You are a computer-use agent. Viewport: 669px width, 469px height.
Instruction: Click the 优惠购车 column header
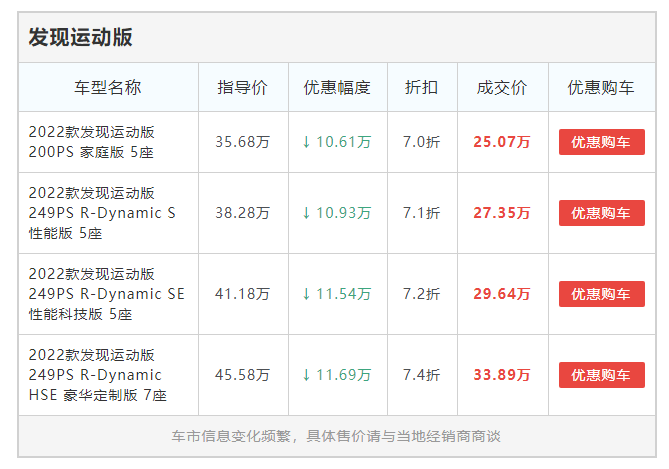(x=601, y=87)
